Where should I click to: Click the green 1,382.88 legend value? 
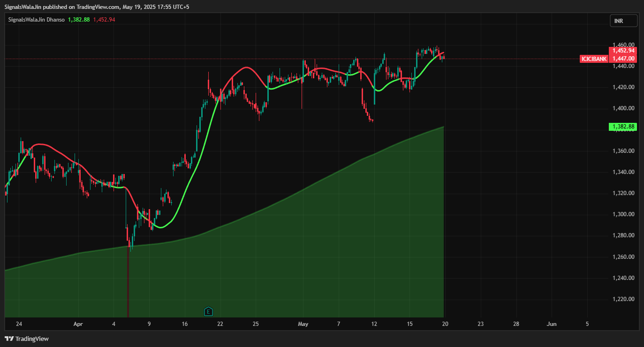coord(79,20)
